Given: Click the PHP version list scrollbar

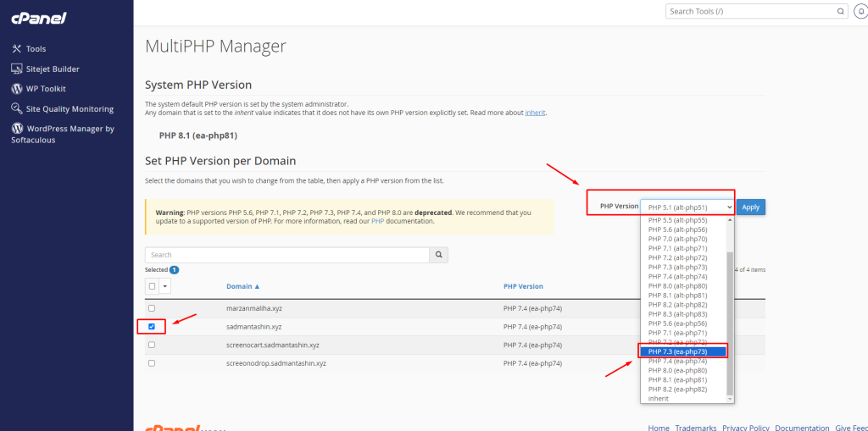Looking at the screenshot, I should click(x=731, y=322).
